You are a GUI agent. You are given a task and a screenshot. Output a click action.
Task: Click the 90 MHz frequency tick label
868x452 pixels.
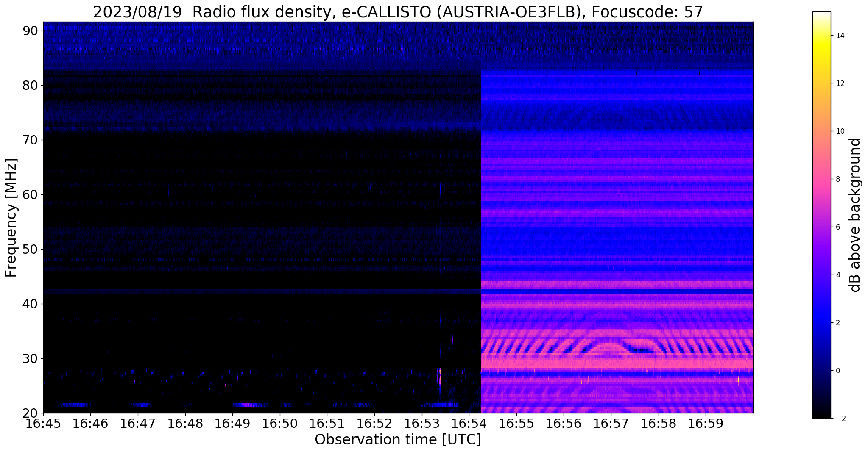31,31
